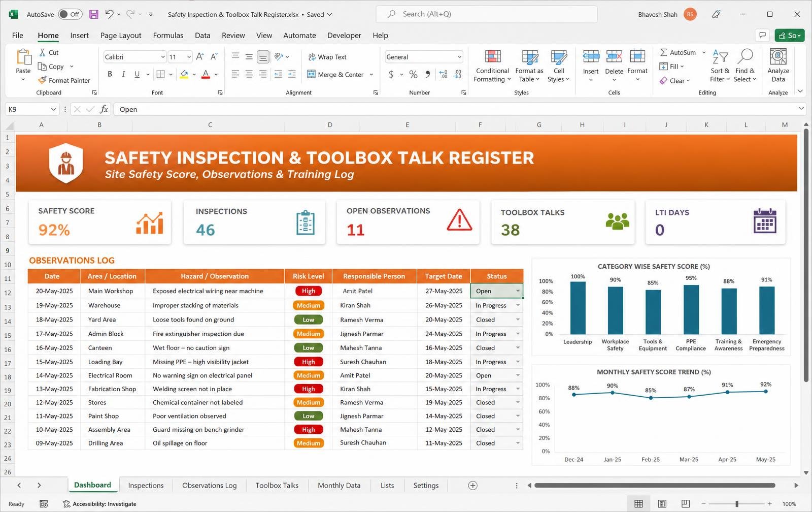
Task: Click the Cut scissors icon
Action: (43, 52)
